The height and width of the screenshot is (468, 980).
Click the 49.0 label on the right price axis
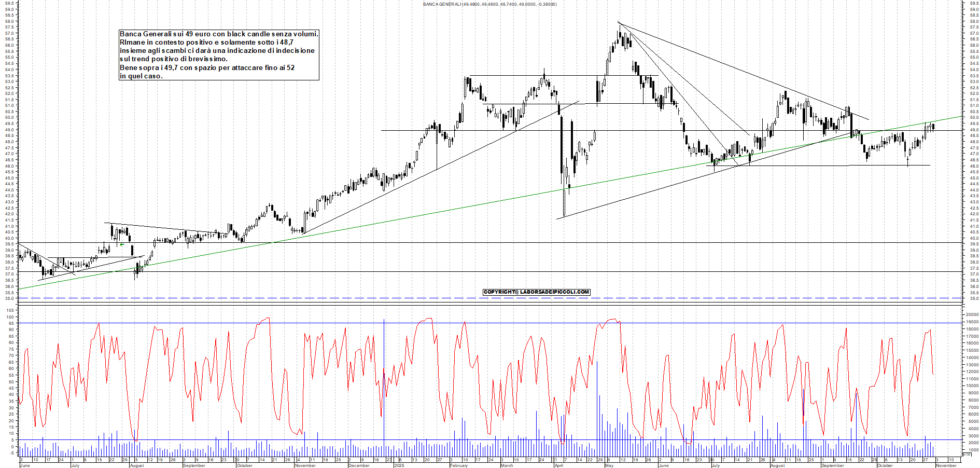coord(973,129)
